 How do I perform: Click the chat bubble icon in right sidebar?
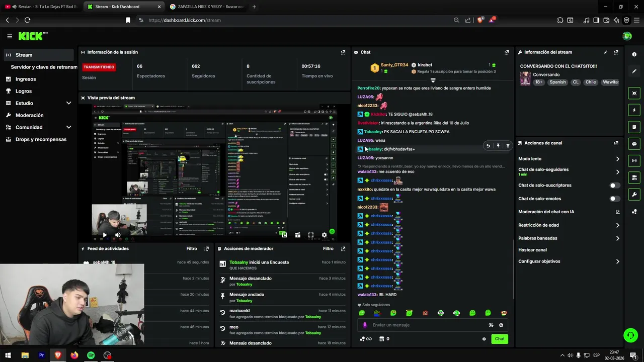634,144
